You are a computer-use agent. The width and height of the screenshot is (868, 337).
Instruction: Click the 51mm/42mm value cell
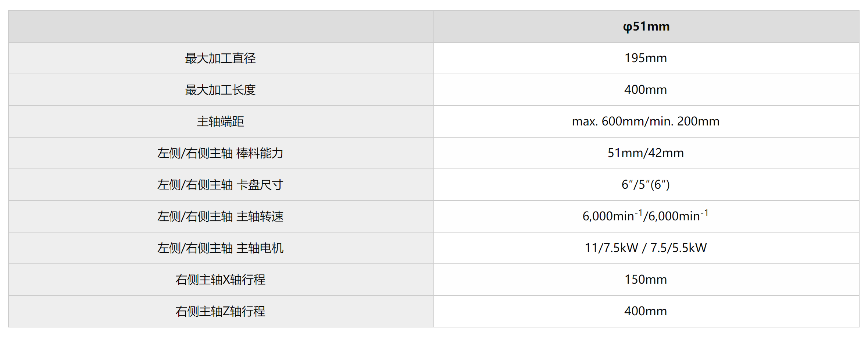(x=646, y=153)
